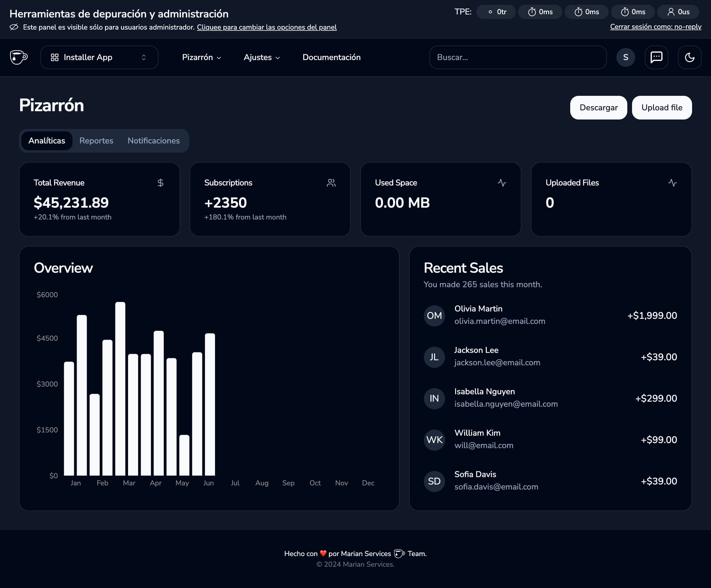Click the Recent Sales heading
The image size is (711, 588).
(463, 268)
